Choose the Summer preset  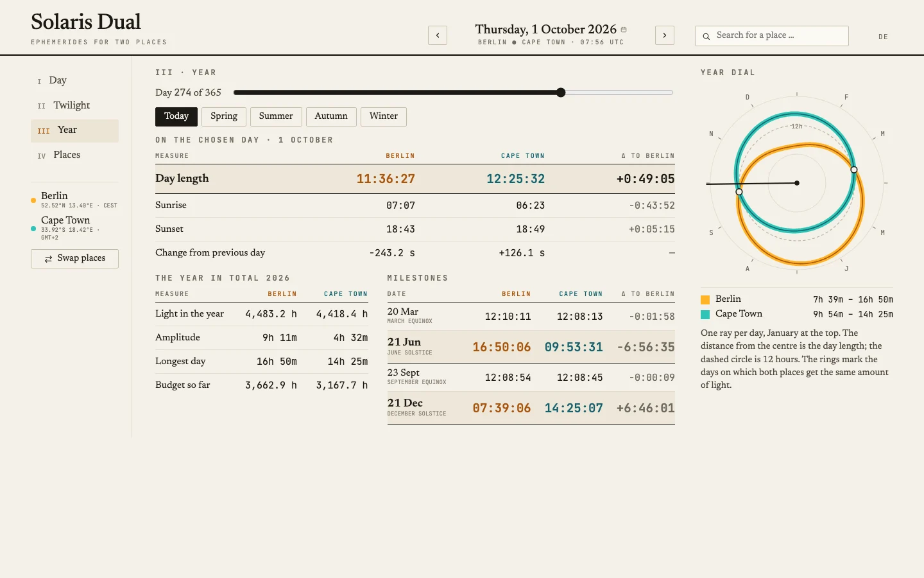[x=276, y=116]
